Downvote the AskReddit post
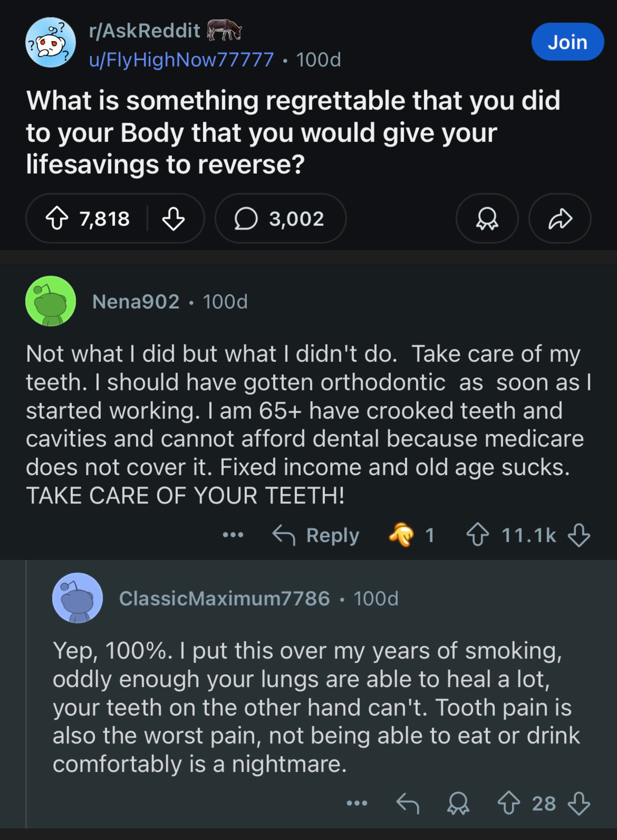The height and width of the screenshot is (840, 617). [x=173, y=218]
